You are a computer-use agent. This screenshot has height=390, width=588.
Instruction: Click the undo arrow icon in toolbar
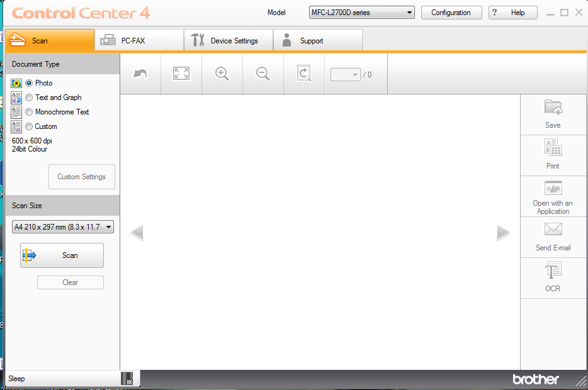click(x=140, y=74)
